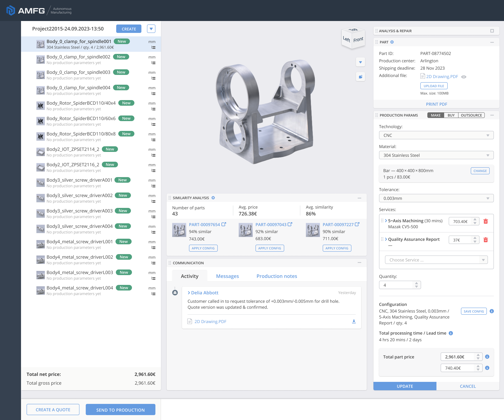
Task: Preview additional file with eye icon
Action: coord(464,77)
